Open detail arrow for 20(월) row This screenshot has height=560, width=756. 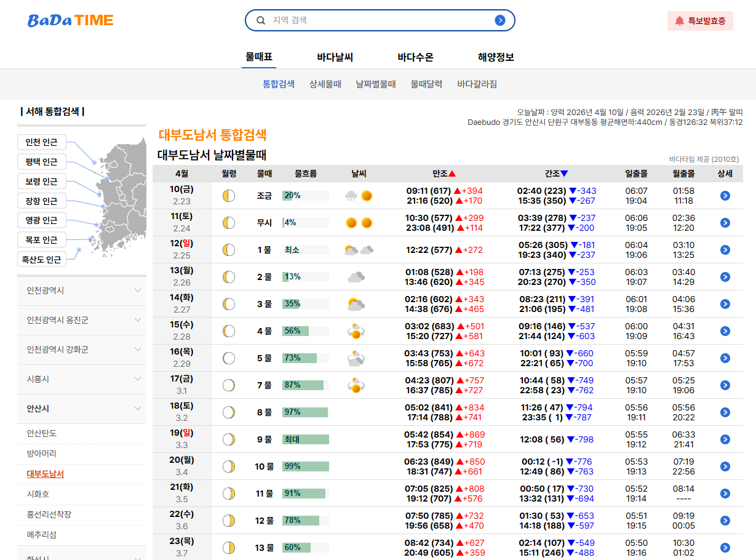pyautogui.click(x=725, y=466)
